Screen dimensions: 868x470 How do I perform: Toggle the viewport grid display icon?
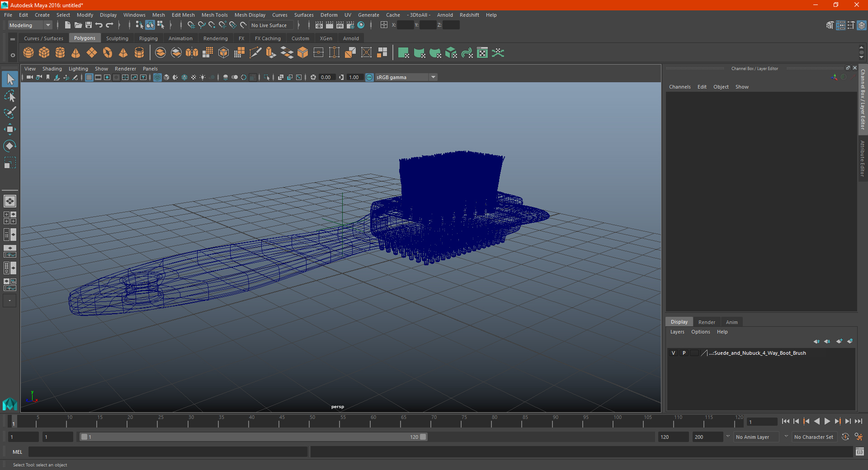89,77
